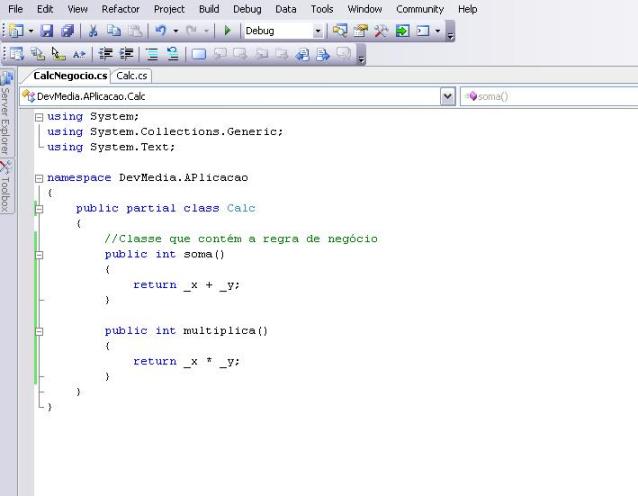
Task: Save the current file with the floppy icon
Action: pos(47,31)
